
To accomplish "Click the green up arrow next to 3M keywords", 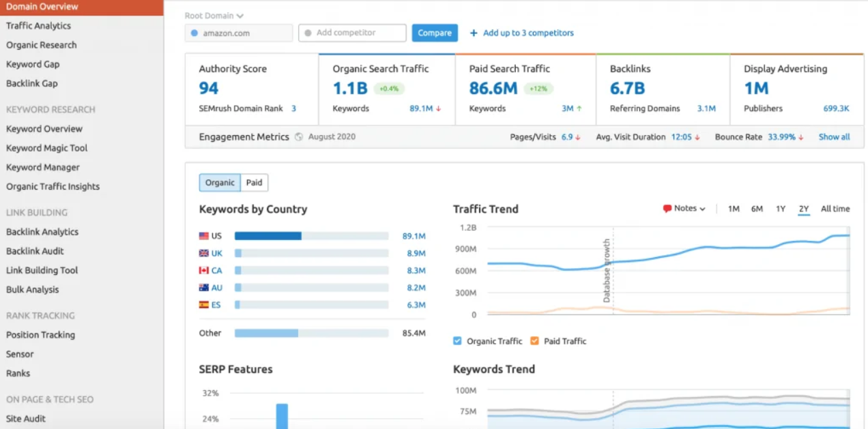I will pos(579,108).
